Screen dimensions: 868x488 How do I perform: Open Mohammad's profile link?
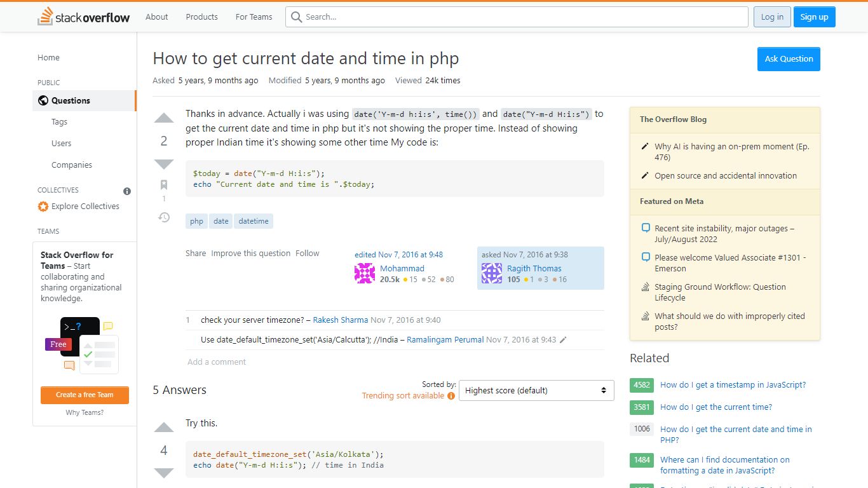402,269
